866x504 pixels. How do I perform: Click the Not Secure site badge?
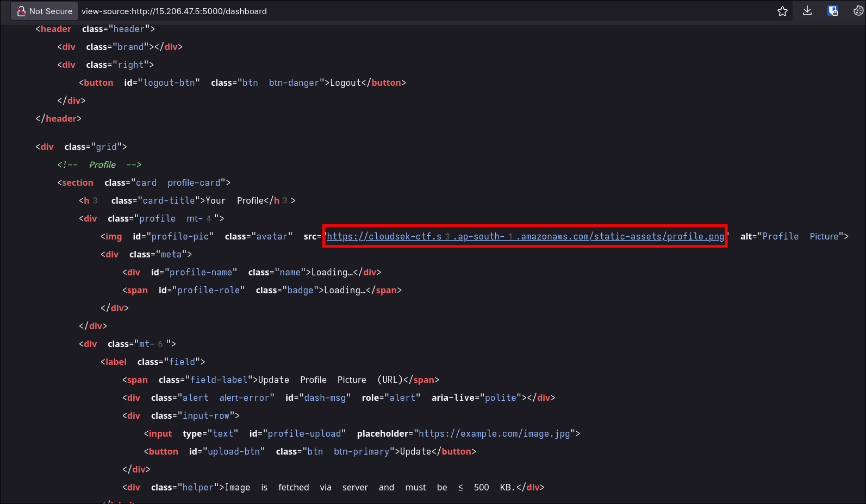tap(45, 11)
